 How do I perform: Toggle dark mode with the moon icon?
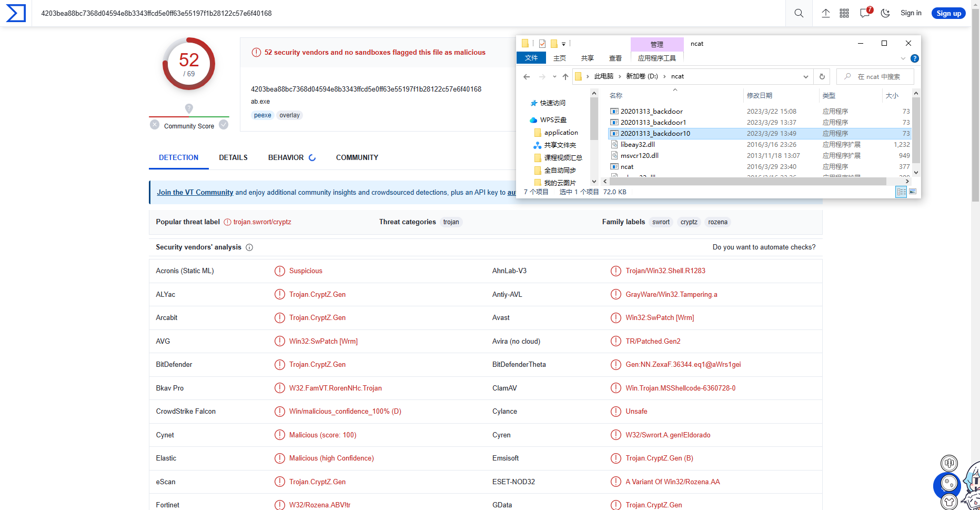click(x=885, y=13)
